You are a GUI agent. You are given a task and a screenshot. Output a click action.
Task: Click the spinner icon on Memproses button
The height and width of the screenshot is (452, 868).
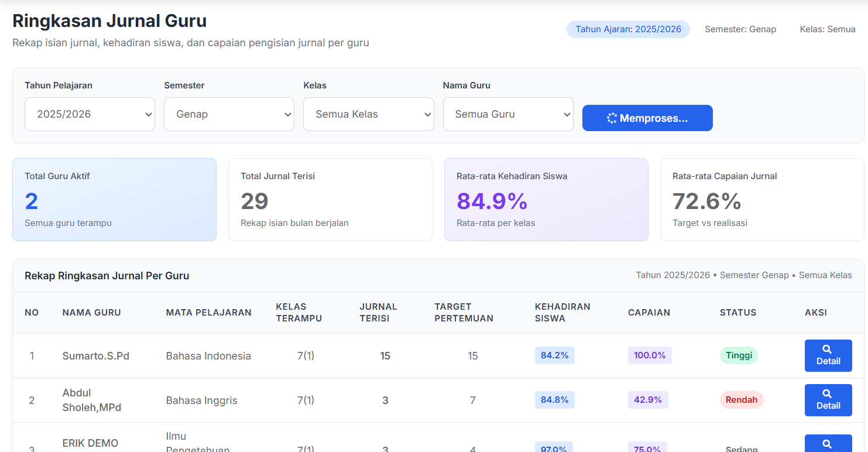612,118
